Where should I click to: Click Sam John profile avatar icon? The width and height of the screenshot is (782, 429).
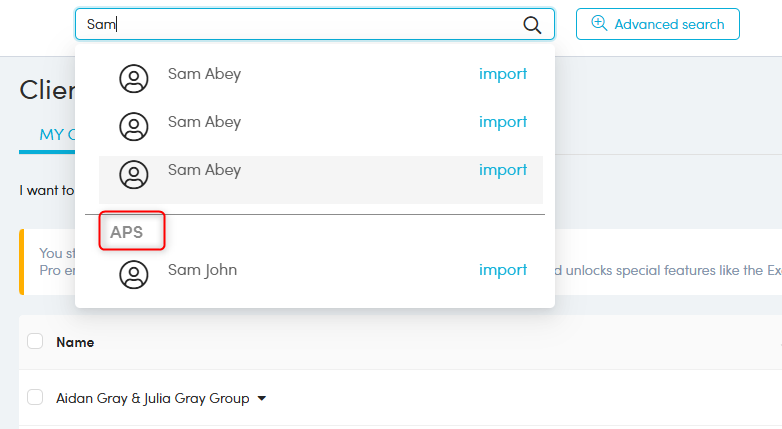(133, 274)
